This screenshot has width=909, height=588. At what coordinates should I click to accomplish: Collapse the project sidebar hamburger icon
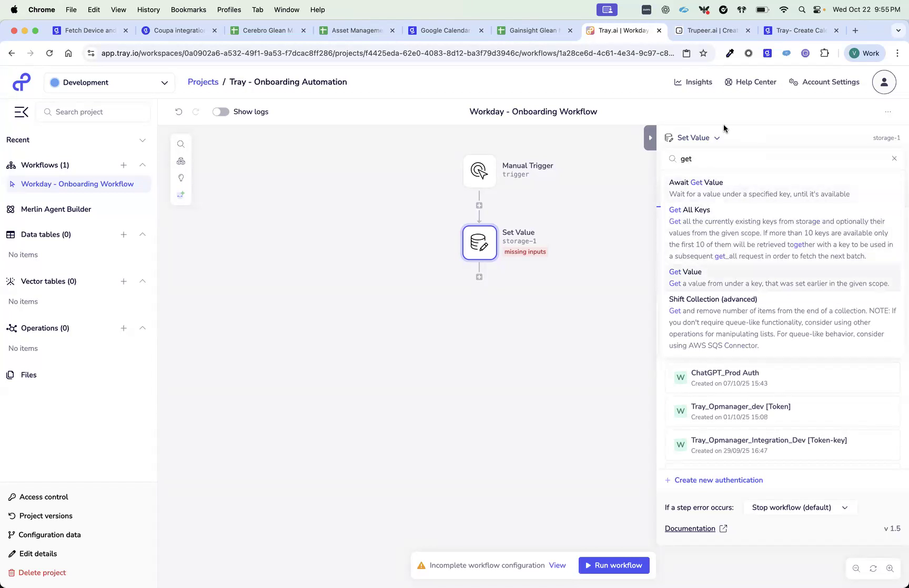[x=21, y=111]
